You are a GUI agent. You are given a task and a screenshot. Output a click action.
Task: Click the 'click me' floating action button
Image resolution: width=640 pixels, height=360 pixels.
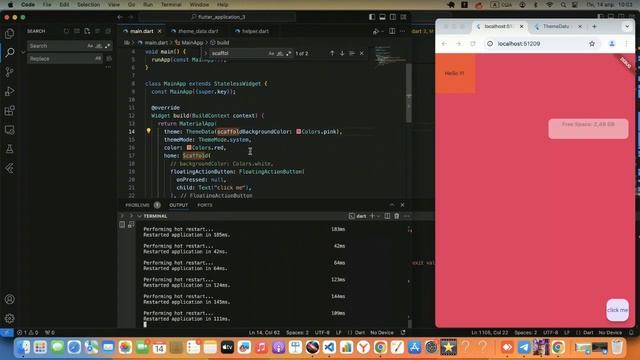click(x=618, y=310)
